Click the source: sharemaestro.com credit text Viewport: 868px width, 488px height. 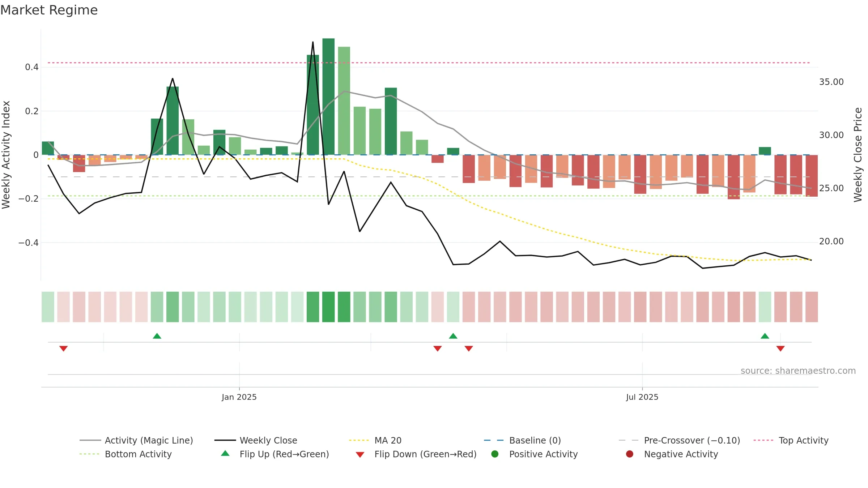click(x=798, y=371)
